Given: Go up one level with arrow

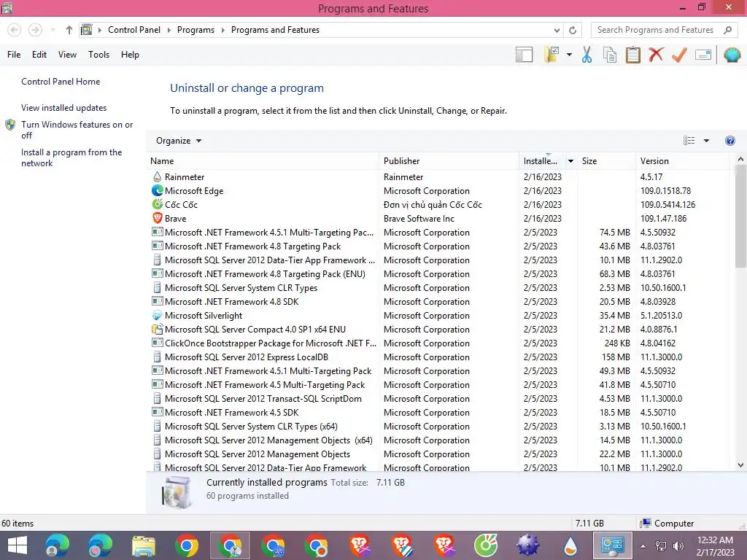Looking at the screenshot, I should (x=69, y=30).
